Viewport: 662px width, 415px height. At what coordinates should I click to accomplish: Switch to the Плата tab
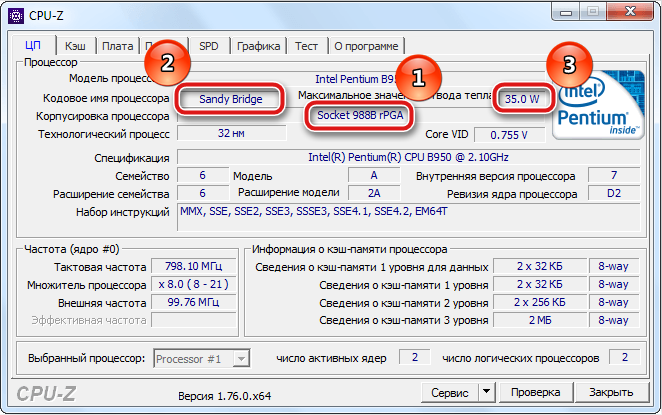(x=117, y=46)
